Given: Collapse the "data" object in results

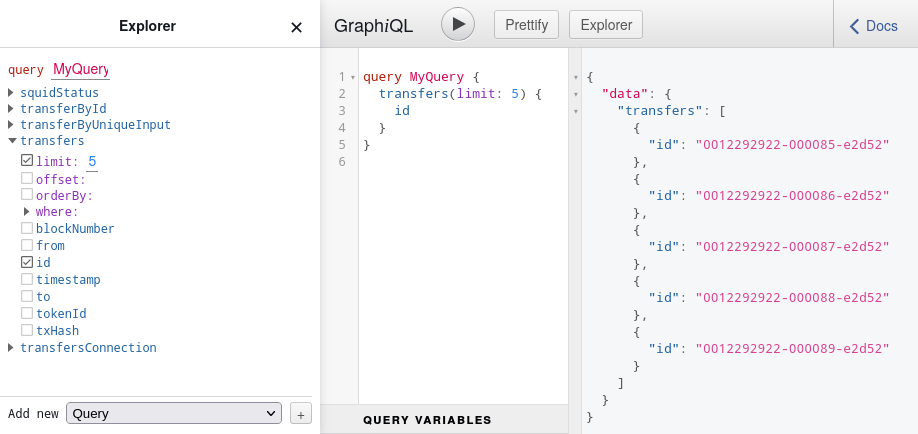Looking at the screenshot, I should pyautogui.click(x=576, y=94).
